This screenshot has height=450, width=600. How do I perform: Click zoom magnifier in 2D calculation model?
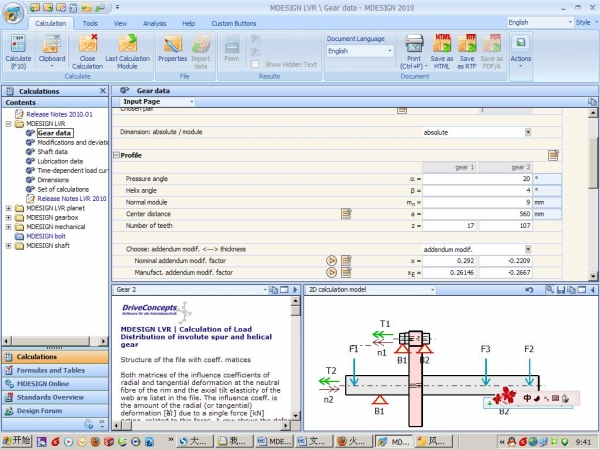[x=549, y=290]
